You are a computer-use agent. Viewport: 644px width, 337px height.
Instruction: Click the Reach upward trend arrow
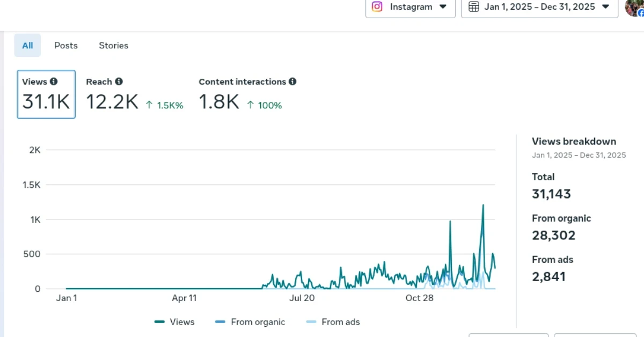149,105
